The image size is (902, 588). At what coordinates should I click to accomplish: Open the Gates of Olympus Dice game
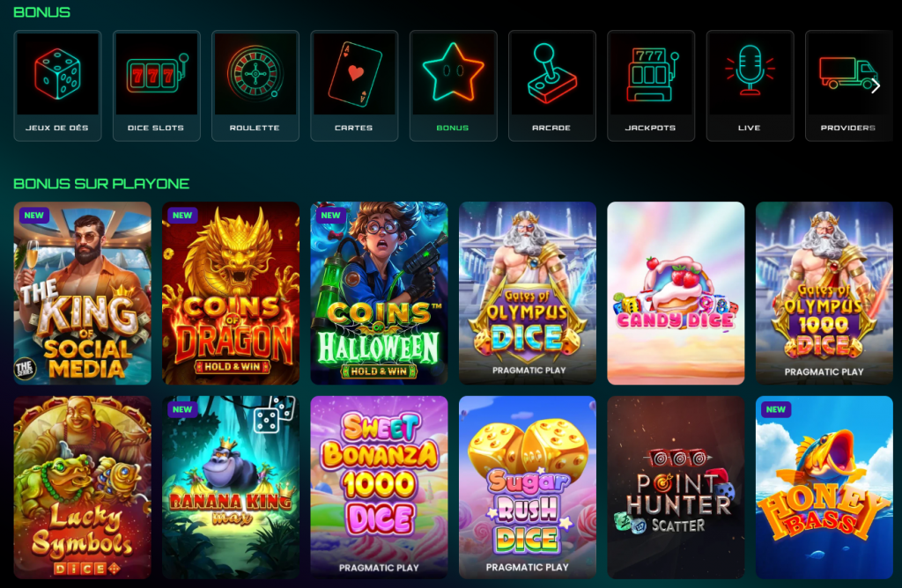528,292
